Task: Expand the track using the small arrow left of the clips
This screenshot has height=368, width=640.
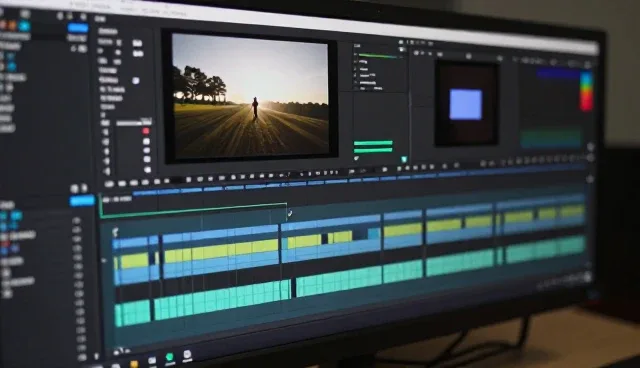Action: 104,260
